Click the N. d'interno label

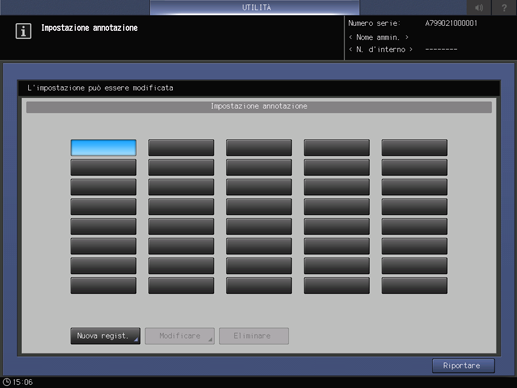coord(381,50)
